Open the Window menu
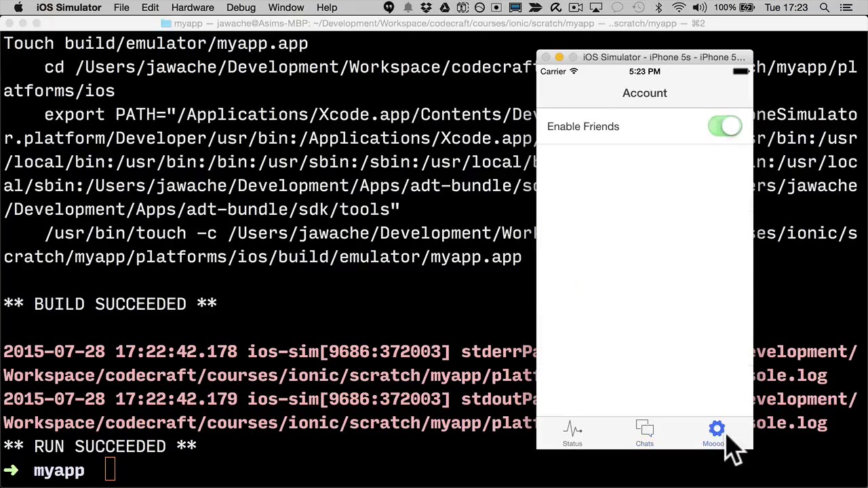The height and width of the screenshot is (488, 868). coord(285,7)
